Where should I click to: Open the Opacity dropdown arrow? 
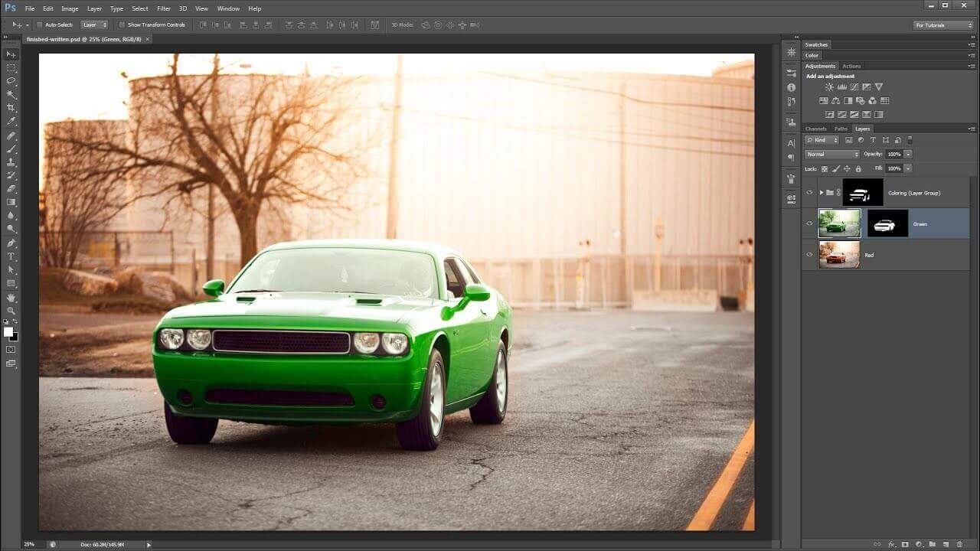[x=907, y=154]
